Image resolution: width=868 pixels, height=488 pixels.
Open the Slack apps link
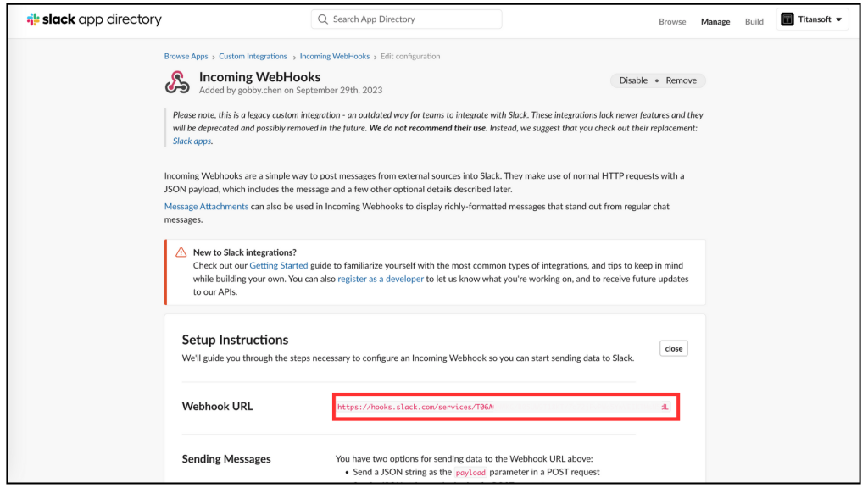pyautogui.click(x=192, y=141)
